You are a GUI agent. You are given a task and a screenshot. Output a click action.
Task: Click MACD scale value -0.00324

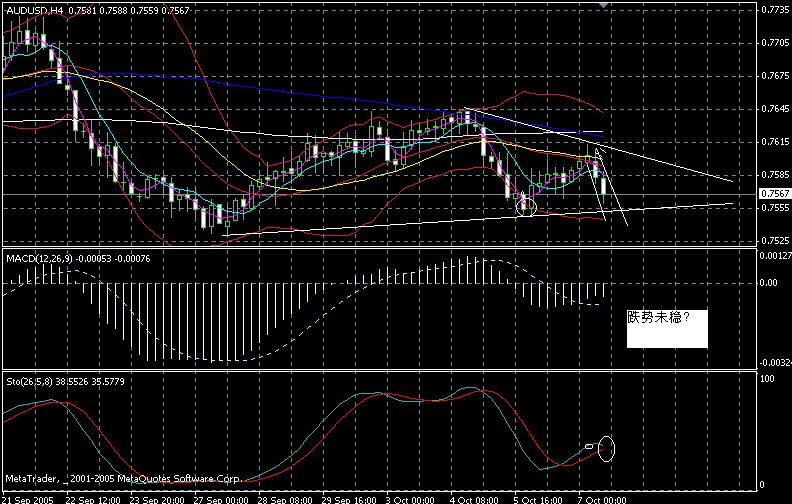click(775, 363)
